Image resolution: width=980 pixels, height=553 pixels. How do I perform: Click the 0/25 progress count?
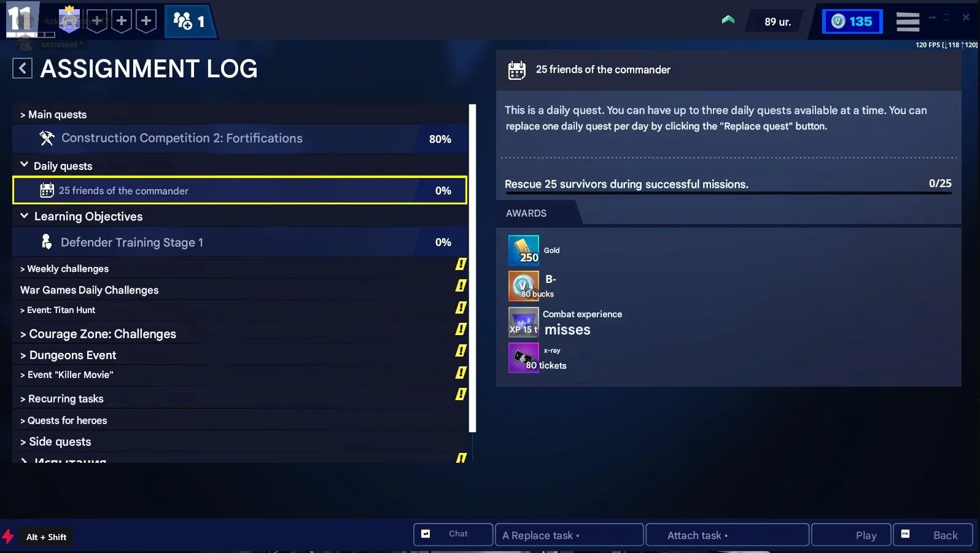pyautogui.click(x=940, y=183)
